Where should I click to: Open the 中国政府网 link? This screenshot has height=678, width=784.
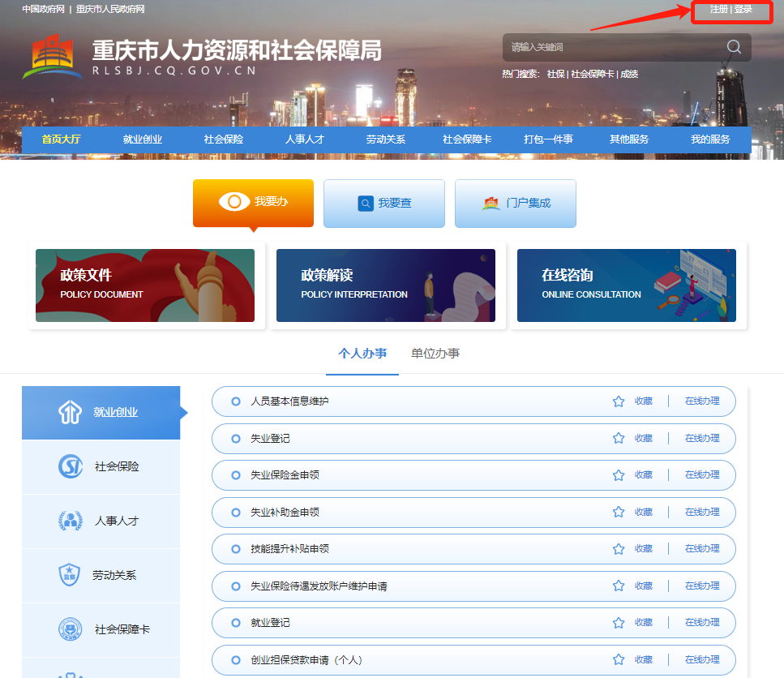pyautogui.click(x=44, y=9)
